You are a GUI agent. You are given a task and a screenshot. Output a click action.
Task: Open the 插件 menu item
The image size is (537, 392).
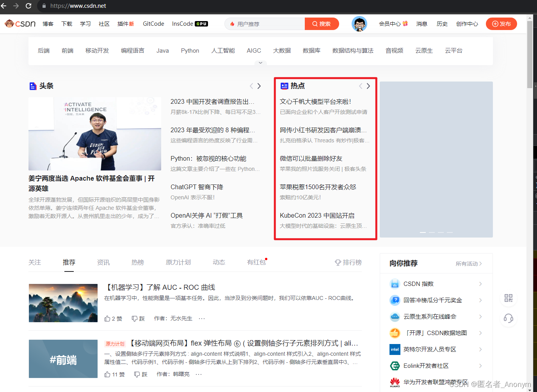(126, 24)
